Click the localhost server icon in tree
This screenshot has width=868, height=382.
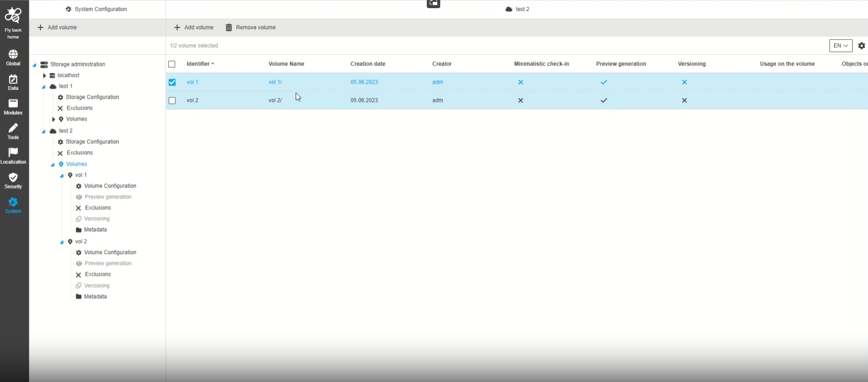[52, 76]
